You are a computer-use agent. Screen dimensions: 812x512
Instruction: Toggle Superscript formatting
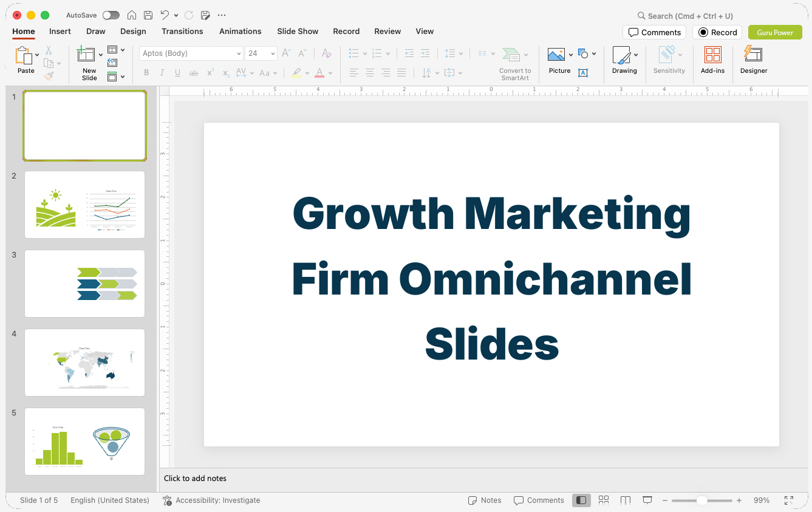click(x=210, y=73)
